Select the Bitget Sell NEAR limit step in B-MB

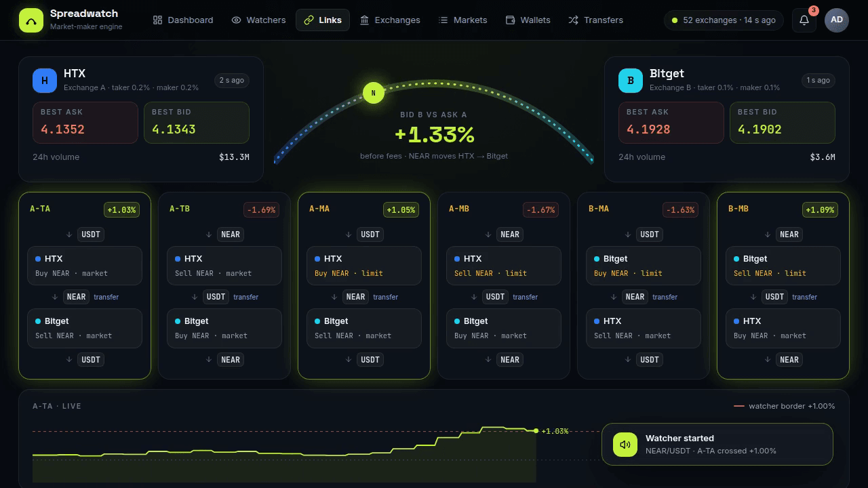(x=783, y=266)
